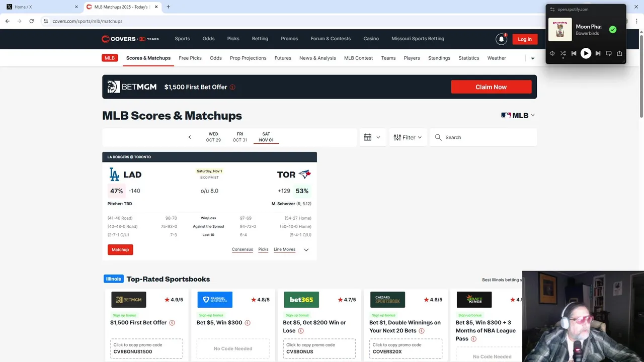The image size is (644, 362).
Task: Click the Search input field
Action: click(x=484, y=137)
